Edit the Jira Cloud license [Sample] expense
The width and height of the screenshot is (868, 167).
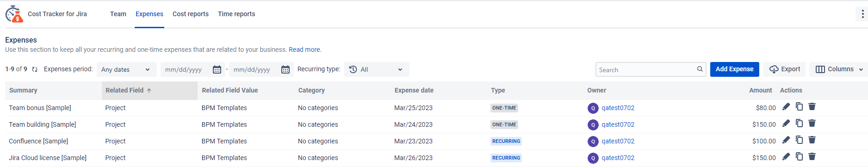(786, 157)
